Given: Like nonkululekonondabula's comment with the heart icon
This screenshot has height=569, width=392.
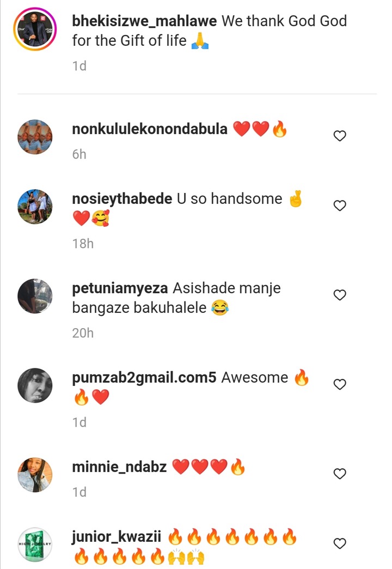Looking at the screenshot, I should tap(340, 136).
